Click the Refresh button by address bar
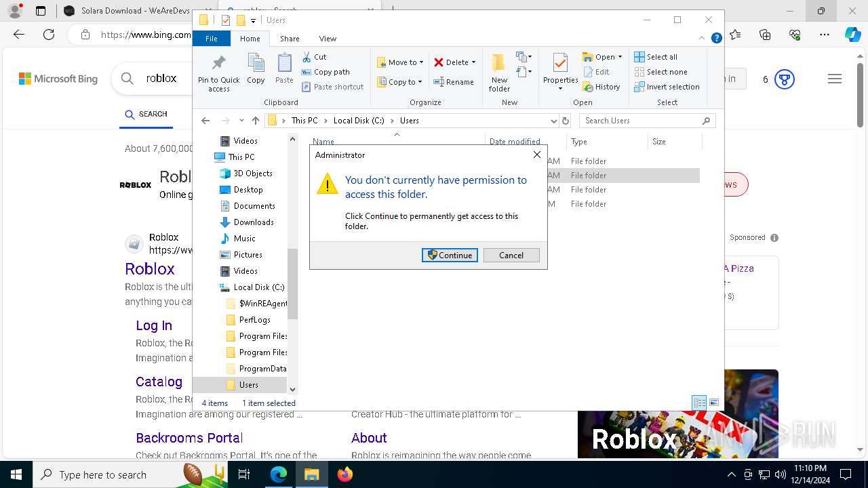The width and height of the screenshot is (868, 488). coord(566,121)
